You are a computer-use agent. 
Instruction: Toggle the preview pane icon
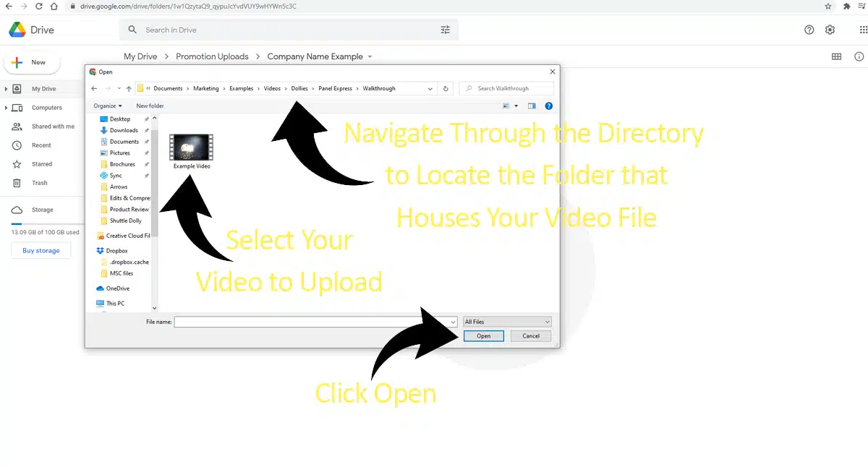point(532,106)
